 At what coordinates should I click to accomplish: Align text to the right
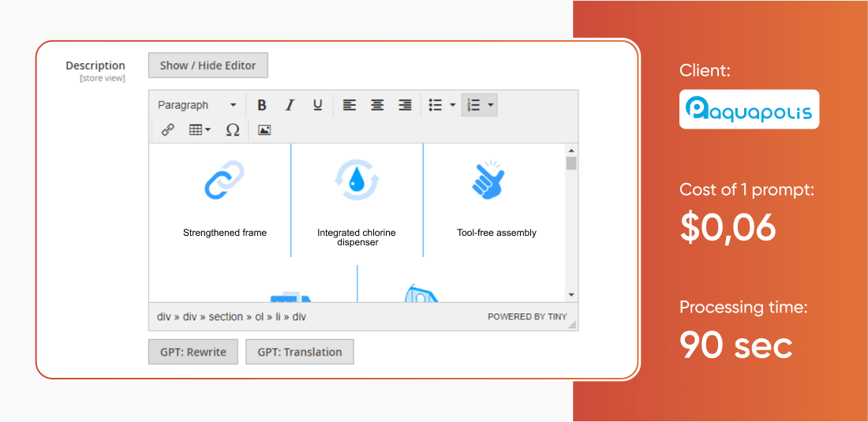(405, 105)
